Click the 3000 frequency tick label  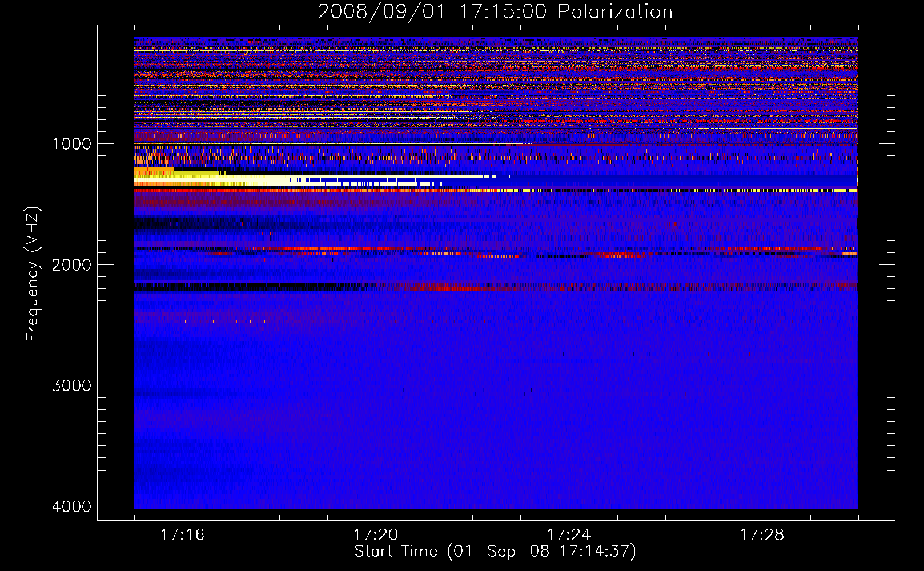(72, 385)
